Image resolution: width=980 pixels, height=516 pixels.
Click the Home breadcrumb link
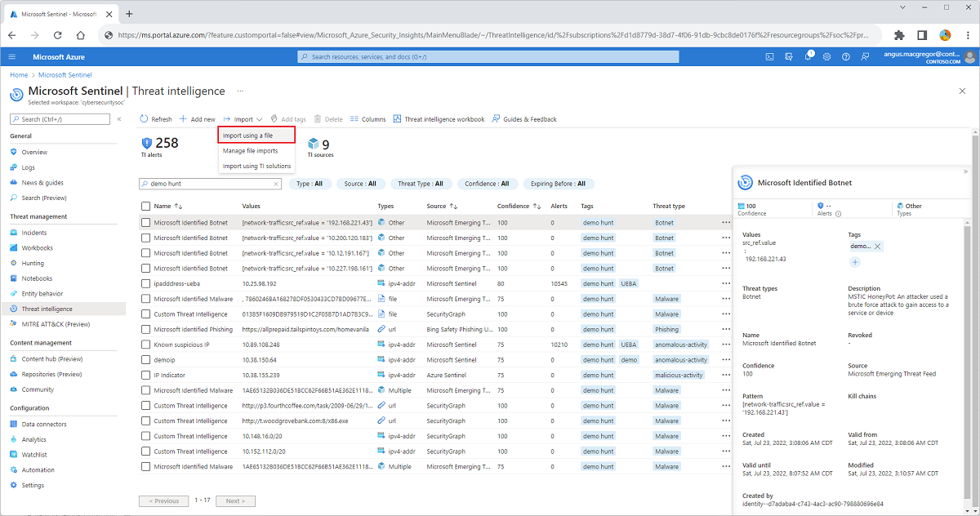[x=19, y=75]
